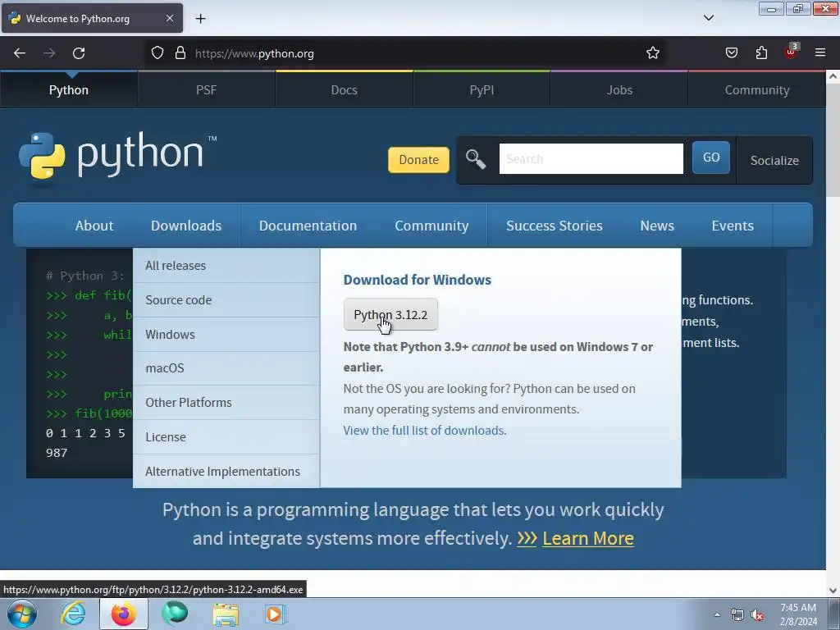The height and width of the screenshot is (630, 840).
Task: Open the green globe taskbar application
Action: point(175,614)
